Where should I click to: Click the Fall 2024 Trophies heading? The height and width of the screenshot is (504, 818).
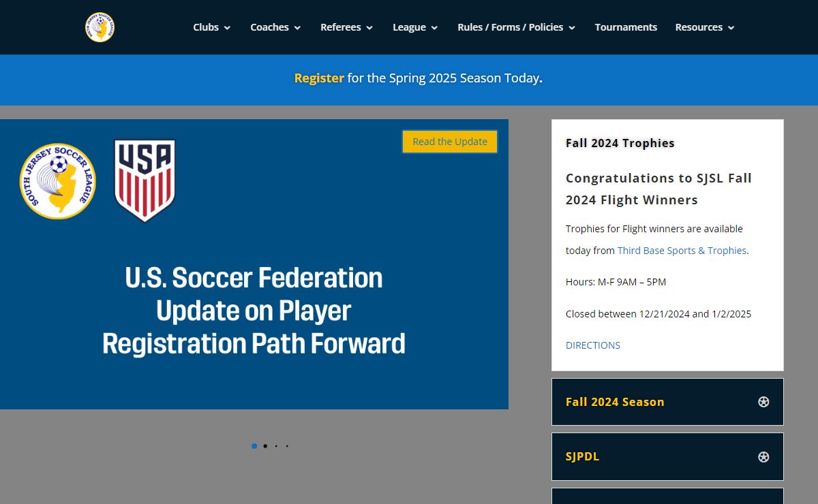tap(620, 143)
